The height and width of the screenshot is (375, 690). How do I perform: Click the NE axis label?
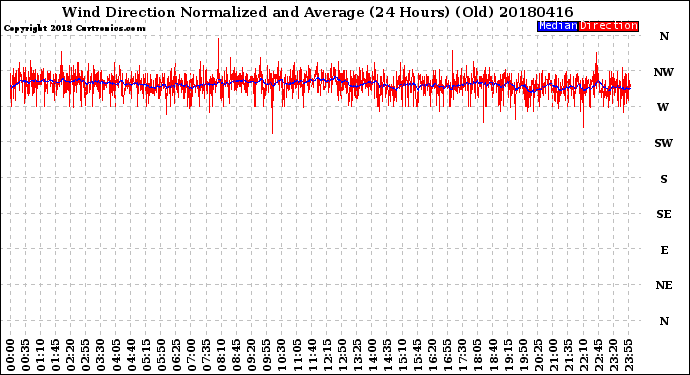(x=664, y=286)
